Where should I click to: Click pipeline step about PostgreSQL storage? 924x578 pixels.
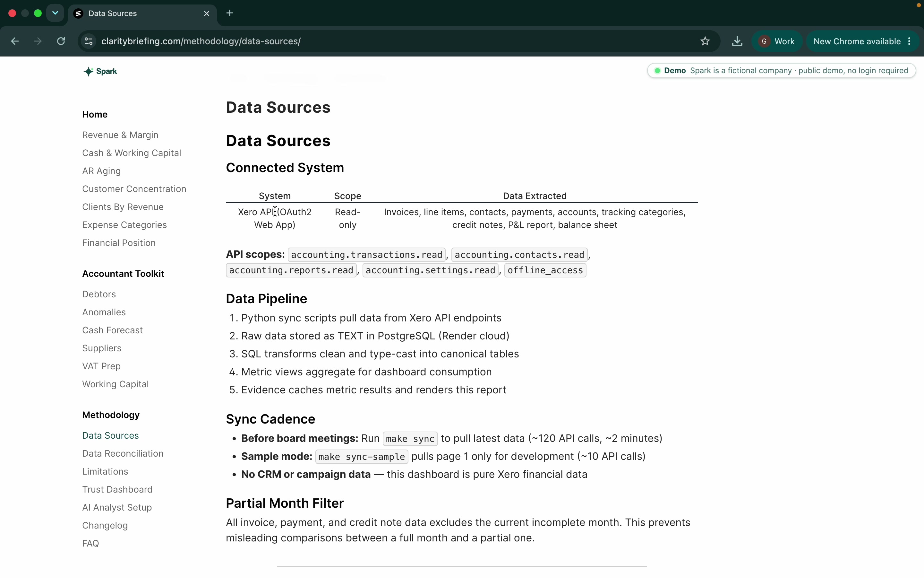click(375, 336)
